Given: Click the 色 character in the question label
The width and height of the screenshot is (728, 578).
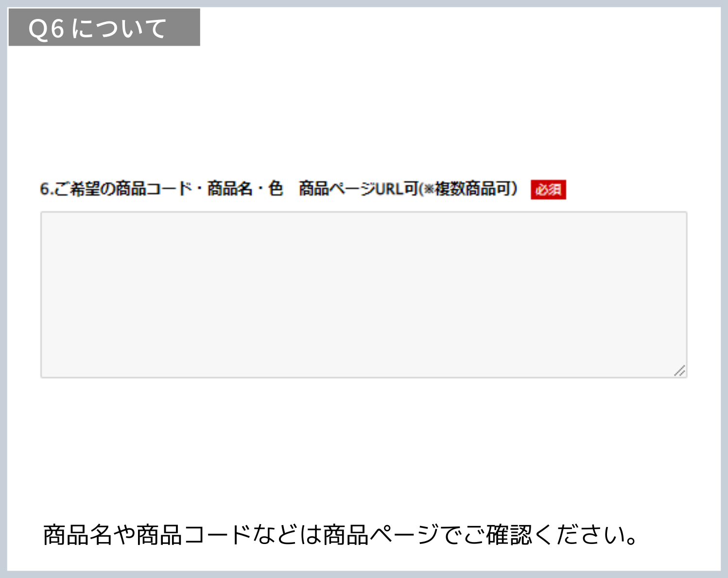Looking at the screenshot, I should click(x=276, y=188).
